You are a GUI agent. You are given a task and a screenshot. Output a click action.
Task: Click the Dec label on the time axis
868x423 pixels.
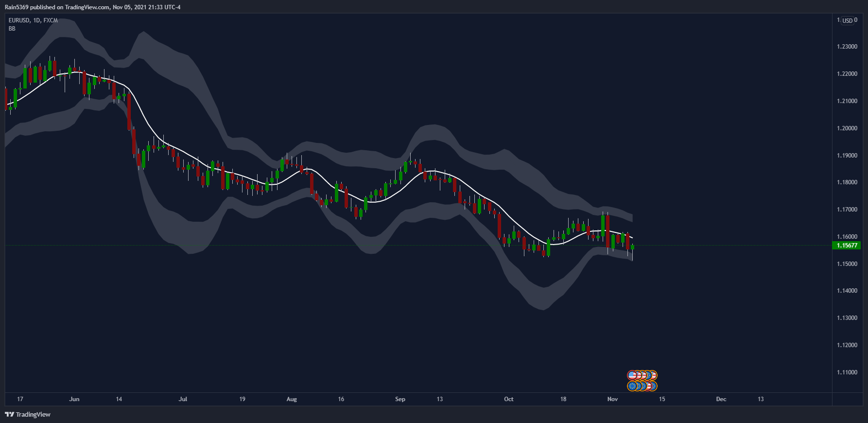click(721, 399)
